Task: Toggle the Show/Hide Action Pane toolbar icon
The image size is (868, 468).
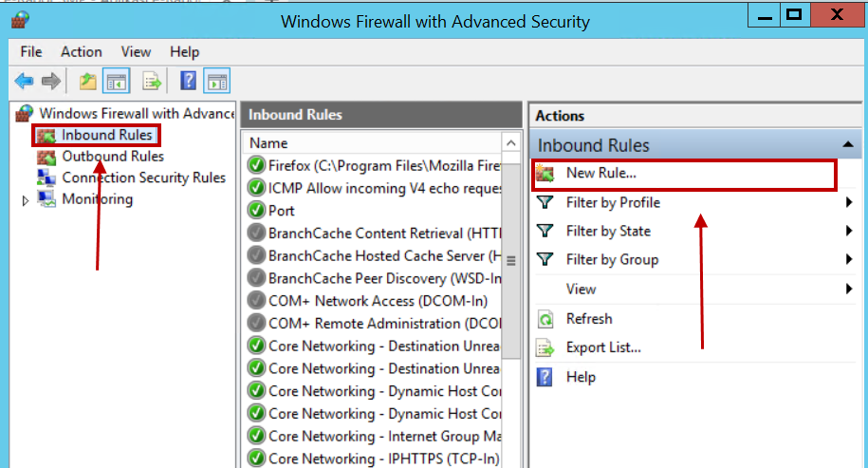Action: pyautogui.click(x=217, y=82)
